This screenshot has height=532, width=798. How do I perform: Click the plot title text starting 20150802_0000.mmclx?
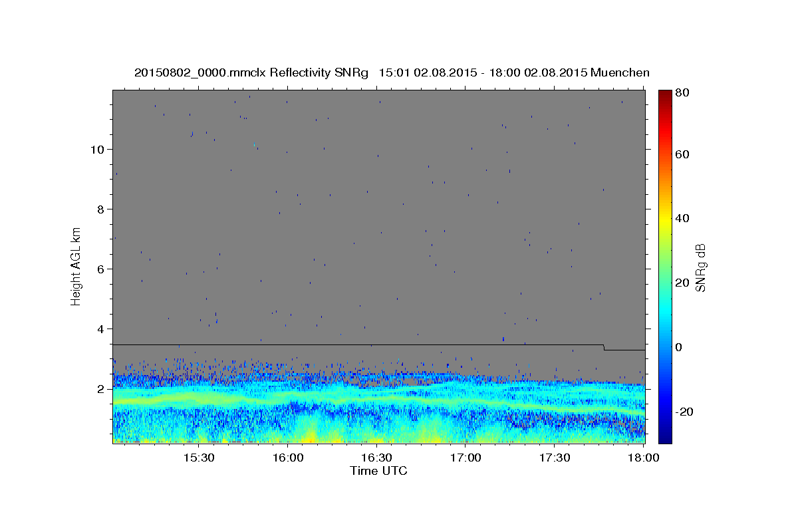392,72
